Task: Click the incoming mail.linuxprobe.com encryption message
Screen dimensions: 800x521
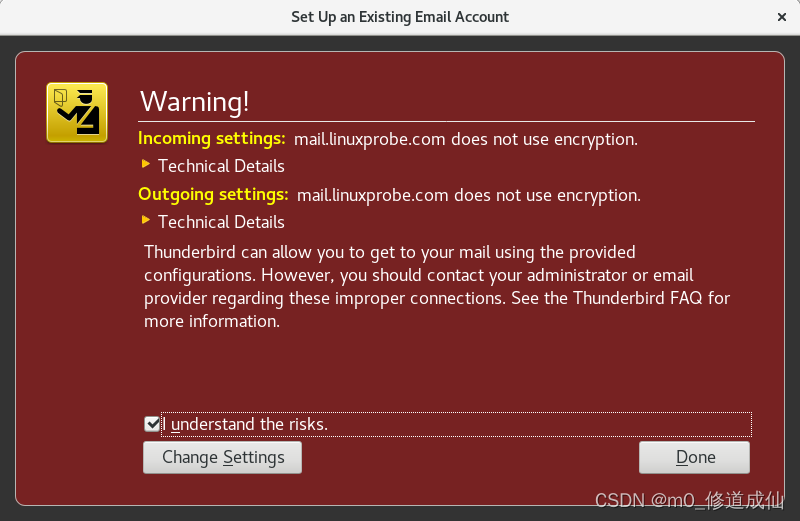Action: click(466, 139)
